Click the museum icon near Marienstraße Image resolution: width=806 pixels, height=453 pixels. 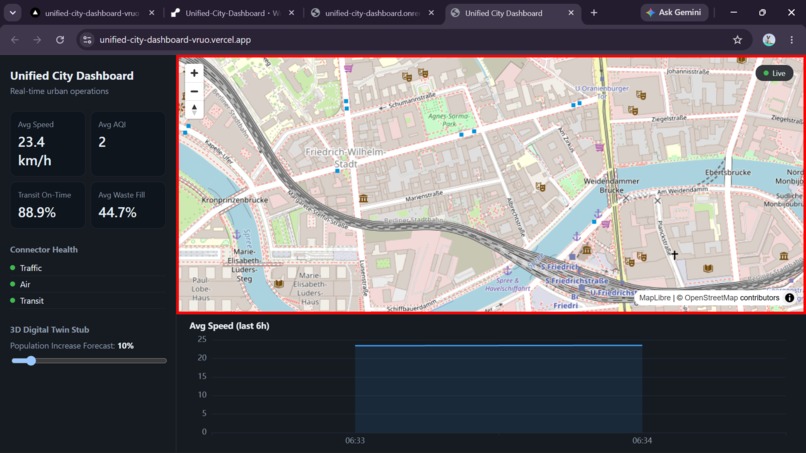[x=363, y=198]
